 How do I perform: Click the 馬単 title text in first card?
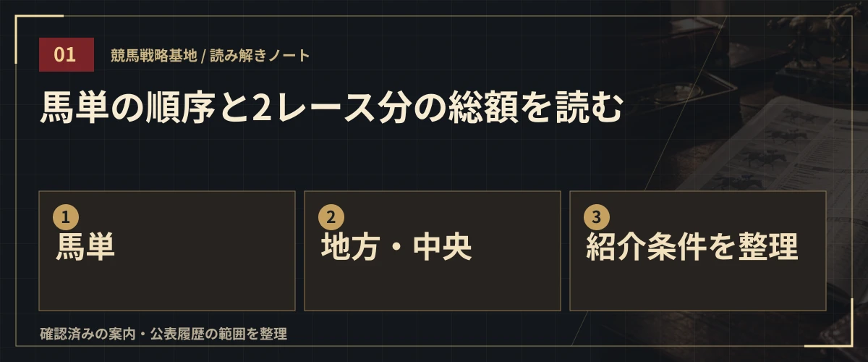pyautogui.click(x=85, y=248)
